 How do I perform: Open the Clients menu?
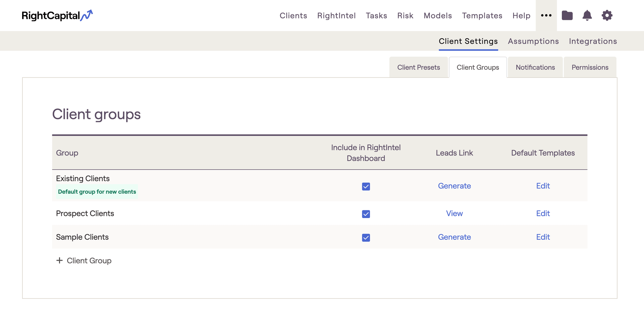293,16
